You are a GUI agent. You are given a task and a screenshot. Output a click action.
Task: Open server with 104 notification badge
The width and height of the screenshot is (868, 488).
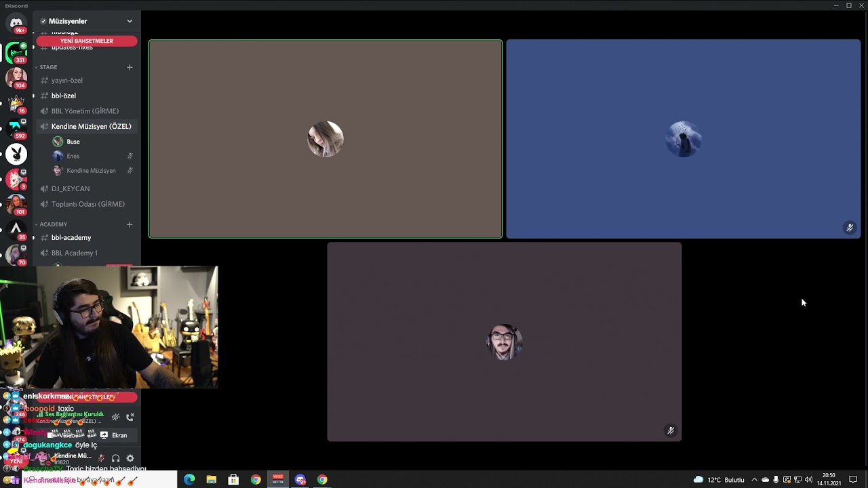click(x=16, y=77)
